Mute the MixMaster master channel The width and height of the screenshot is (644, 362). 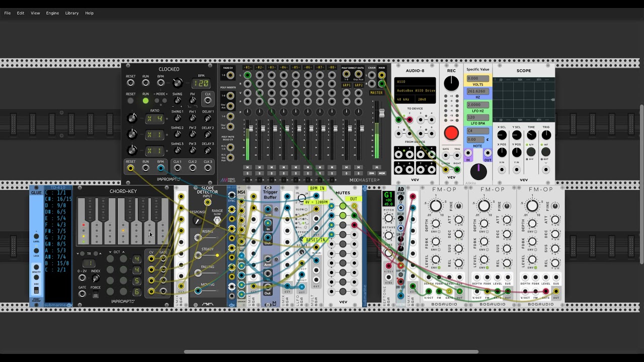point(376,167)
